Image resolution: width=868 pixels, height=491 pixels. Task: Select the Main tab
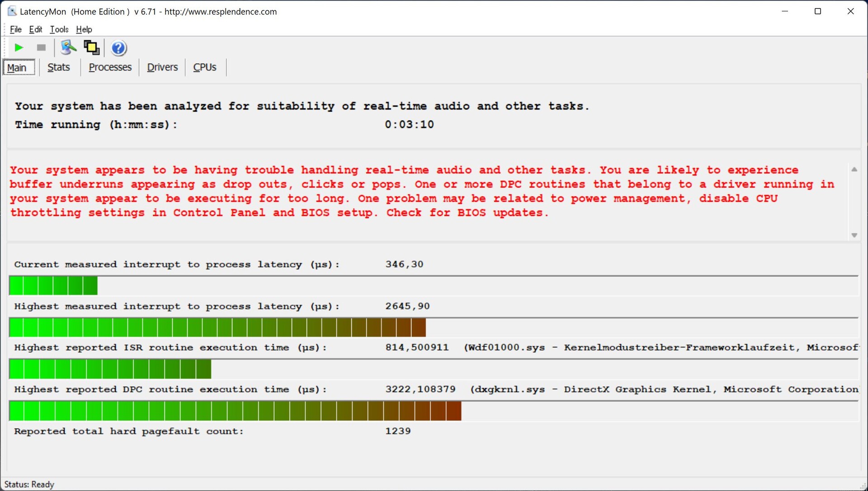(17, 68)
